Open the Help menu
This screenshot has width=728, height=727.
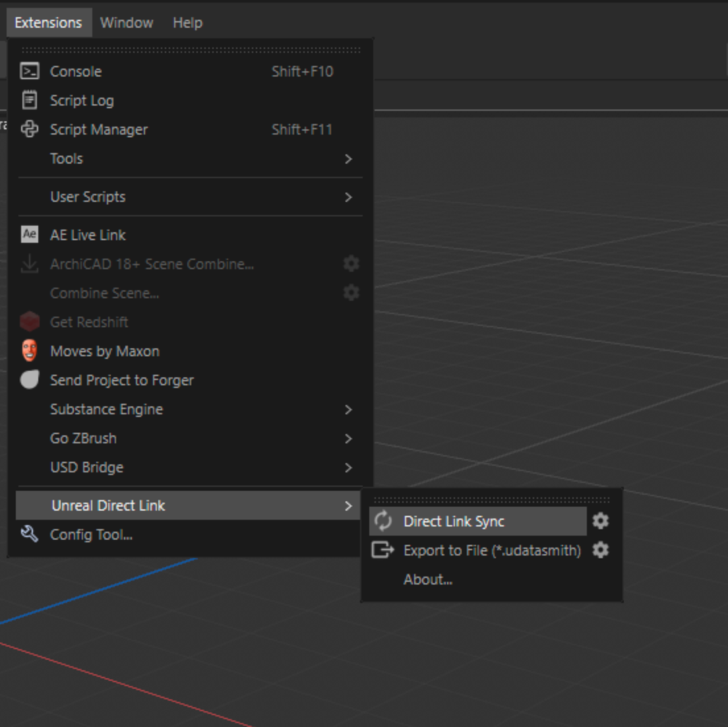(187, 22)
